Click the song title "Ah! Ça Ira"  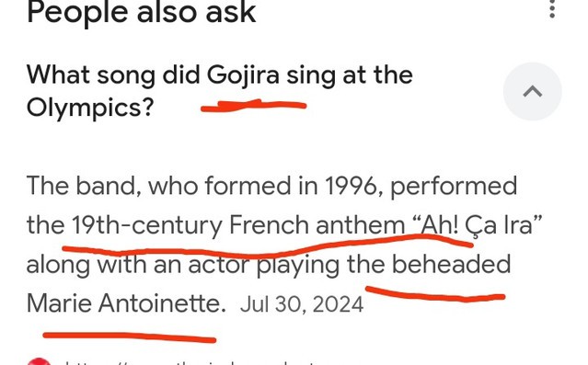pyautogui.click(x=477, y=225)
